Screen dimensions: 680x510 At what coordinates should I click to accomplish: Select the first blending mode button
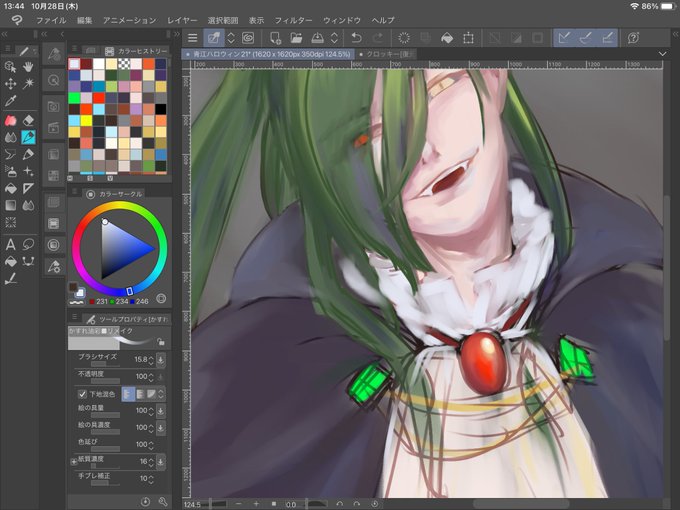128,394
